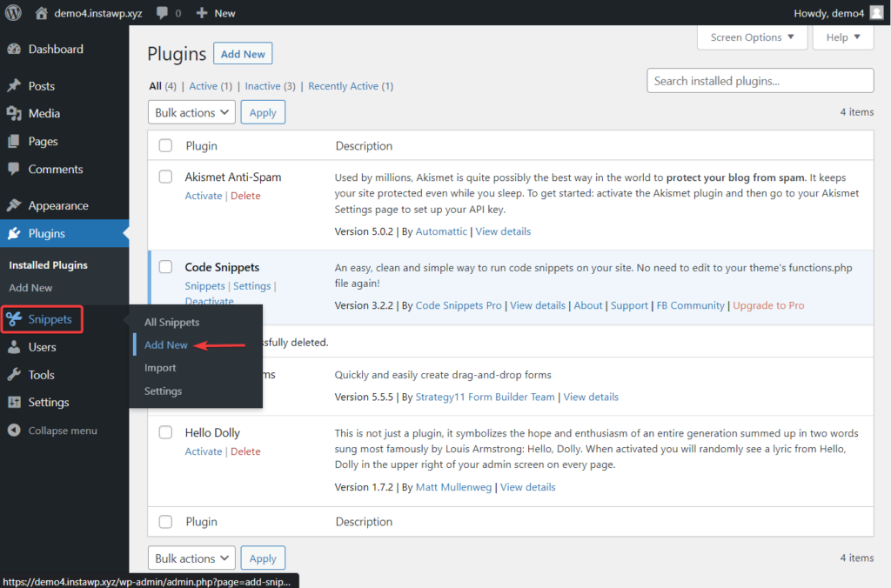Image resolution: width=891 pixels, height=588 pixels.
Task: Open the Automattic author link
Action: [x=441, y=231]
